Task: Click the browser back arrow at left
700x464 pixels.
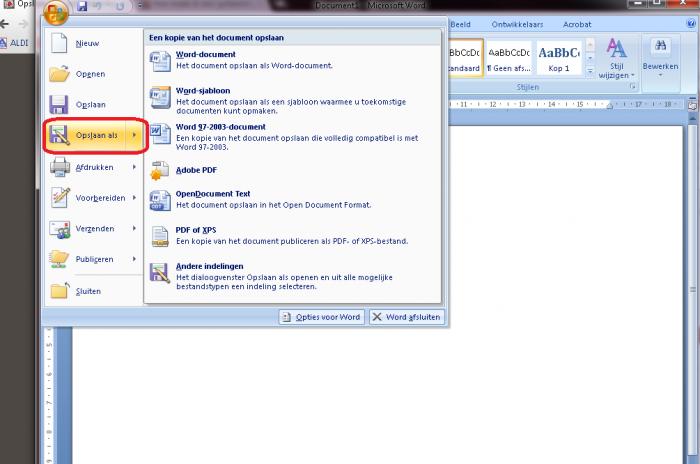Action: tap(4, 23)
